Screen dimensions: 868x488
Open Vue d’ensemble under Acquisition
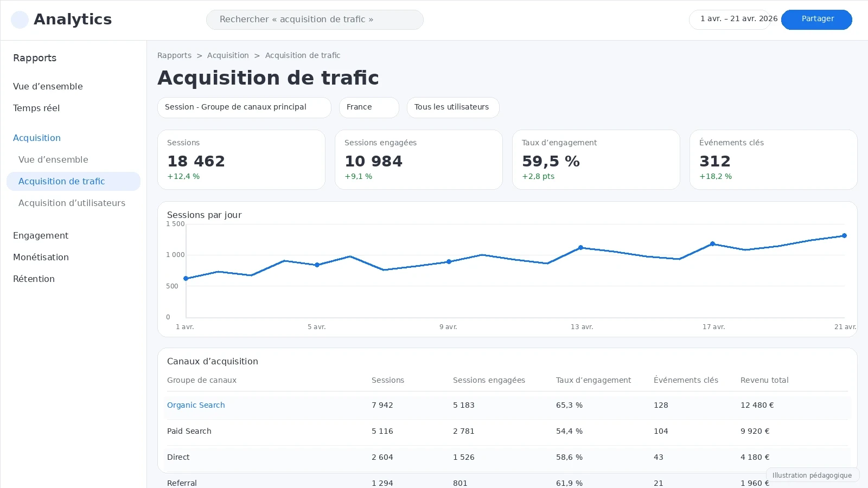53,159
